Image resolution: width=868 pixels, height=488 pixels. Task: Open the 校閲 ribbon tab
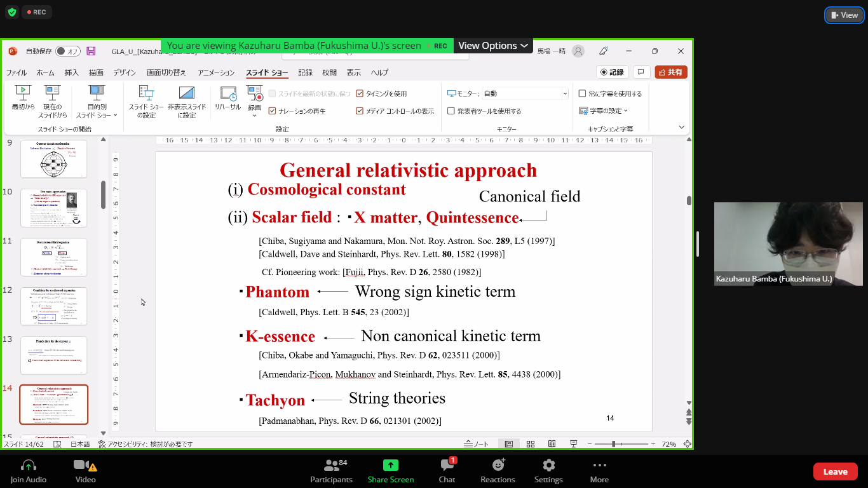329,72
